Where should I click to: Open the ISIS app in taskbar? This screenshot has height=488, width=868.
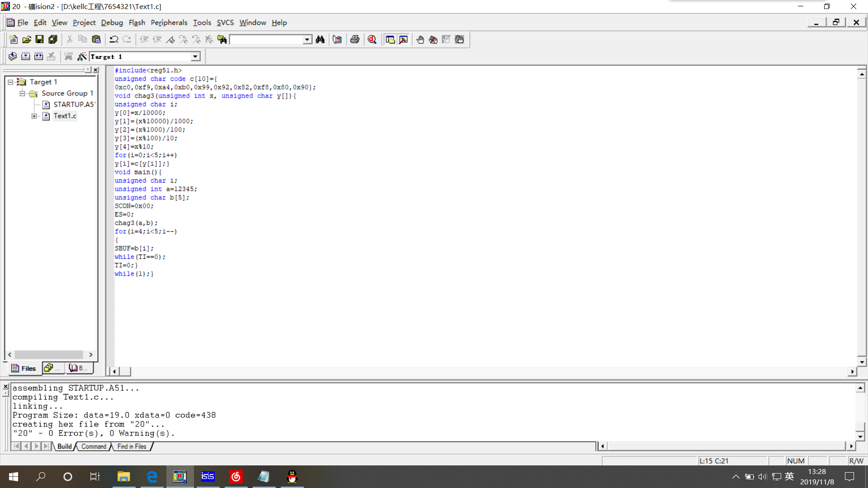pyautogui.click(x=208, y=477)
